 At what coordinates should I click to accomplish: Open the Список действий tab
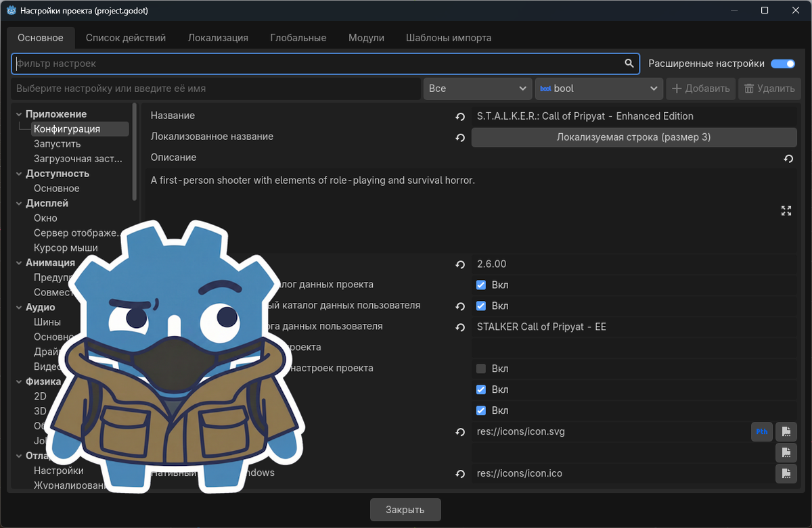[x=126, y=38]
